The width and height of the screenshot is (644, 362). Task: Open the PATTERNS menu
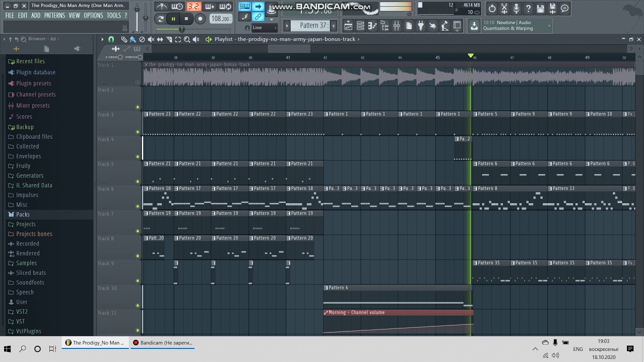pyautogui.click(x=54, y=16)
